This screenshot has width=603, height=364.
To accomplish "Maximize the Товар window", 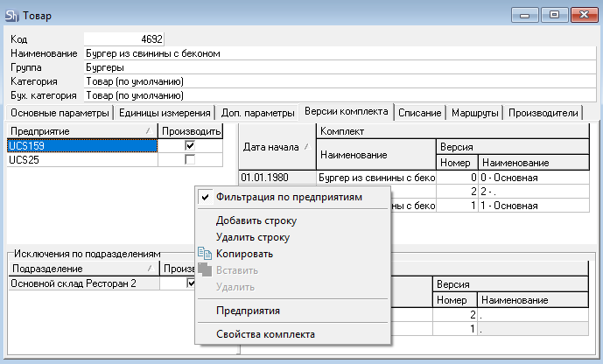I will [x=554, y=14].
